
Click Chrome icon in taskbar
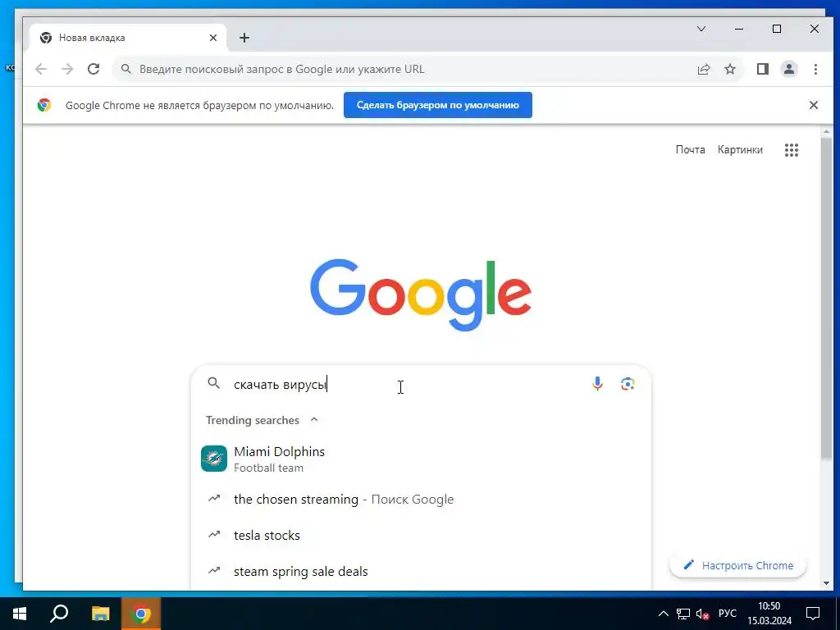[x=141, y=614]
